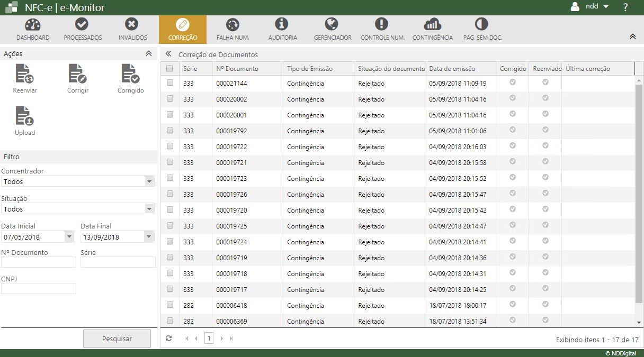Check the box for document 000021144
The image size is (644, 357).
pyautogui.click(x=170, y=83)
